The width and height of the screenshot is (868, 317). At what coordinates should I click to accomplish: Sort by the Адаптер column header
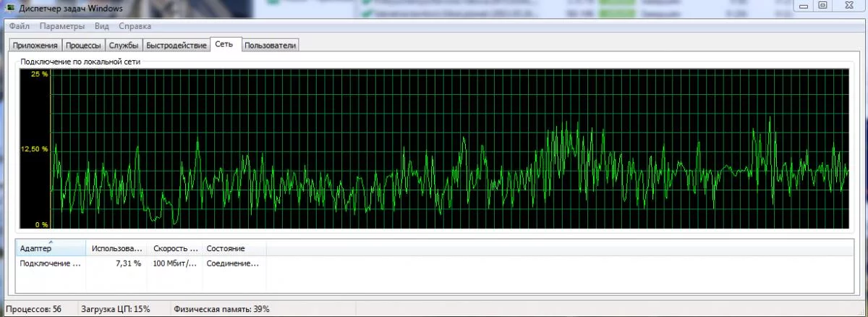50,249
